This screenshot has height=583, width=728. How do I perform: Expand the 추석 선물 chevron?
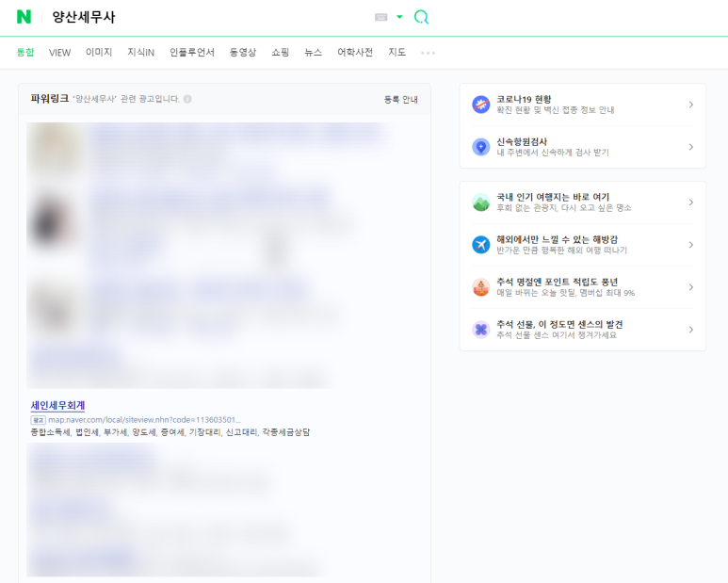tap(691, 330)
